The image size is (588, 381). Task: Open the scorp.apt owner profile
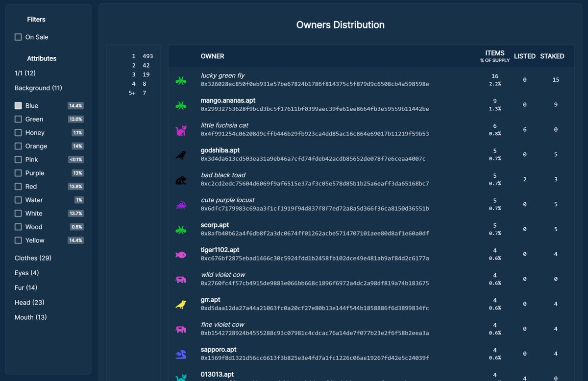(x=215, y=225)
